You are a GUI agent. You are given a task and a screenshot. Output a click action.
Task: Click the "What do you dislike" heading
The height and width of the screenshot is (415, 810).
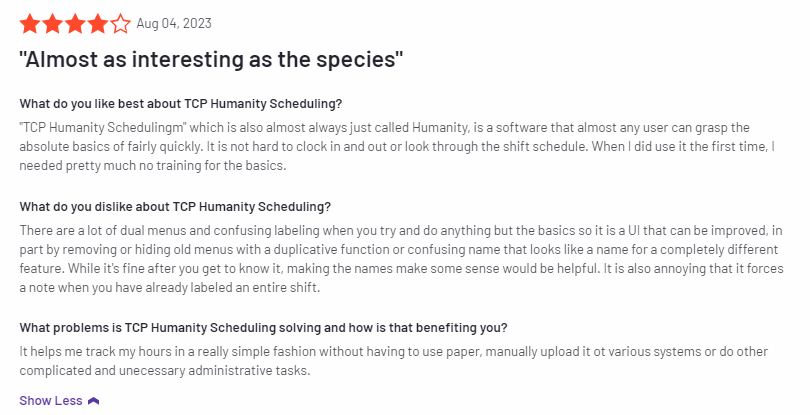(x=175, y=207)
